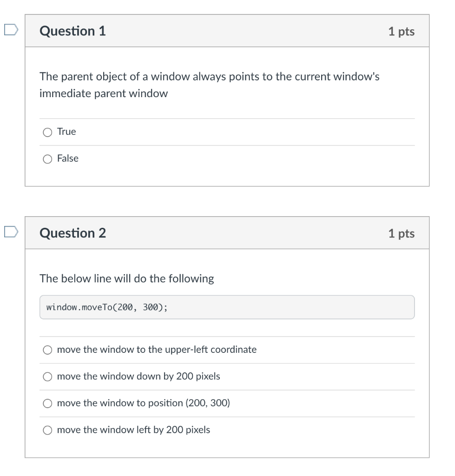Screen dimensions: 455x476
Task: Flag Question 2 with the bookmark icon
Action: click(x=11, y=231)
